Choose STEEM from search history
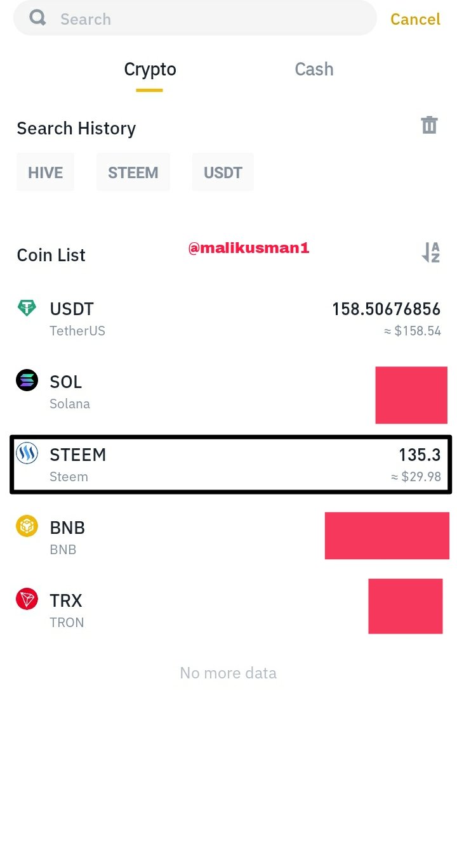This screenshot has height=868, width=457. pos(133,172)
